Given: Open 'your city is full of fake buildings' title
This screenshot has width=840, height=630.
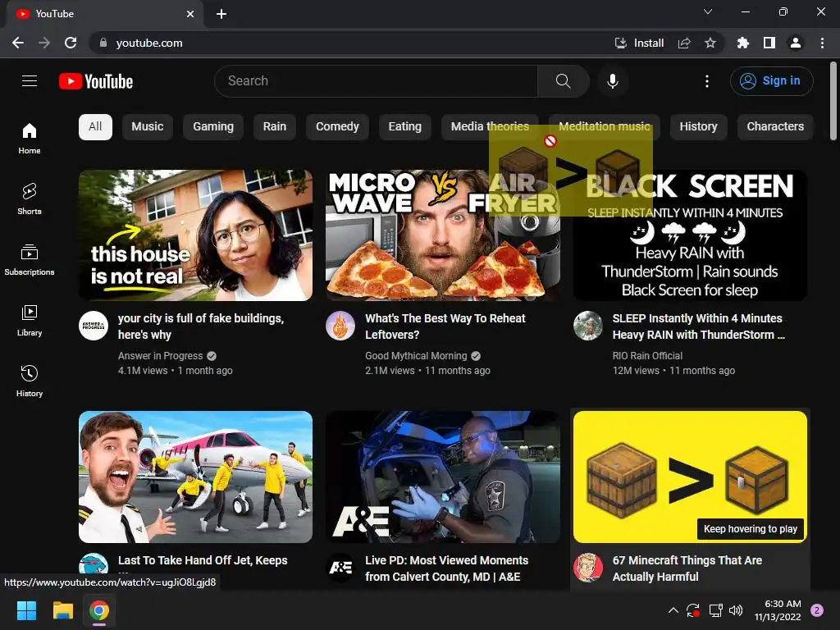Looking at the screenshot, I should (201, 326).
